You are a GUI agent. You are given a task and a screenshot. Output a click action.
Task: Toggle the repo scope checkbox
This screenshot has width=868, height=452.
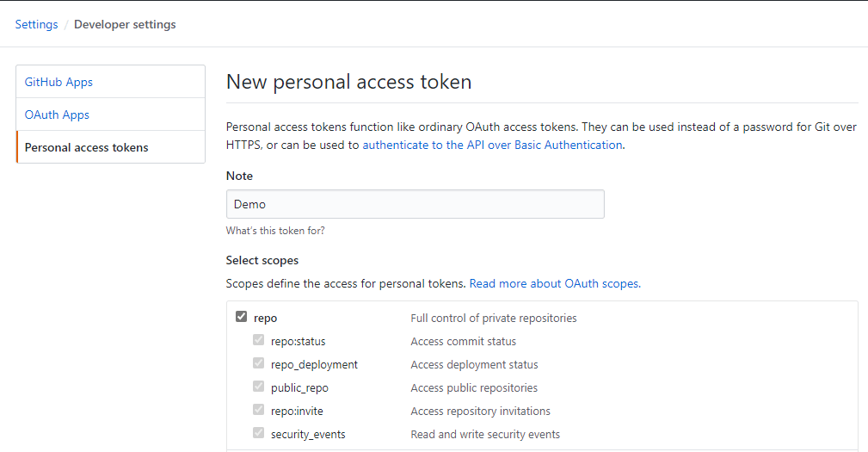coord(242,317)
